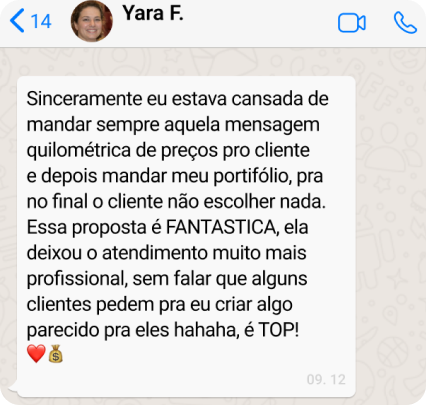426x405 pixels.
Task: Click the word TOP! in the message
Action: [x=279, y=330]
